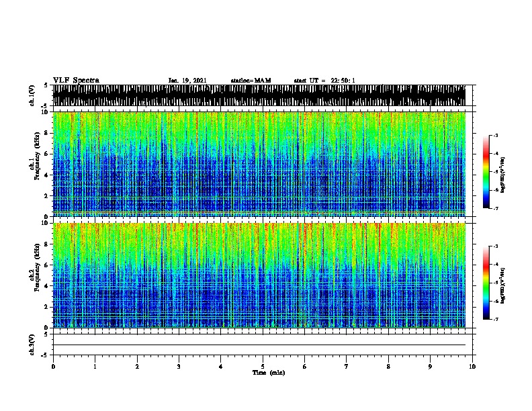The width and height of the screenshot is (532, 411).
Task: Click the "station=MAM" label
Action: (x=251, y=81)
